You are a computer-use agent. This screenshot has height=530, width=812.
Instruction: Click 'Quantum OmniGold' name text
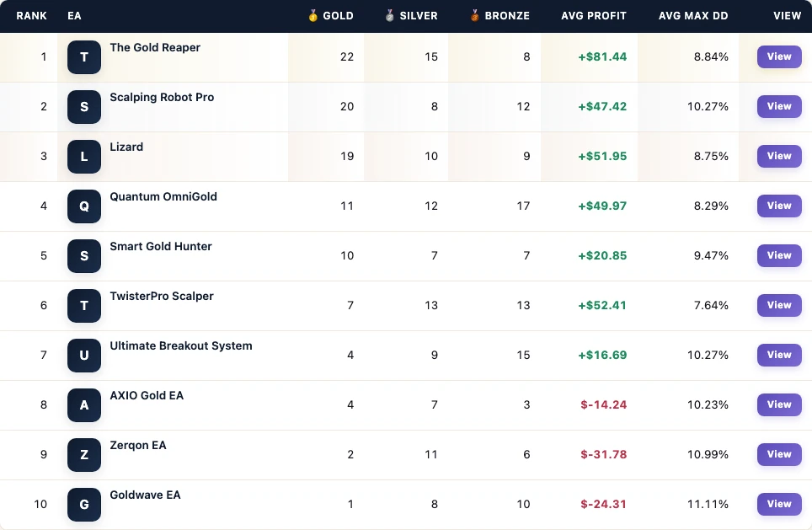coord(163,197)
